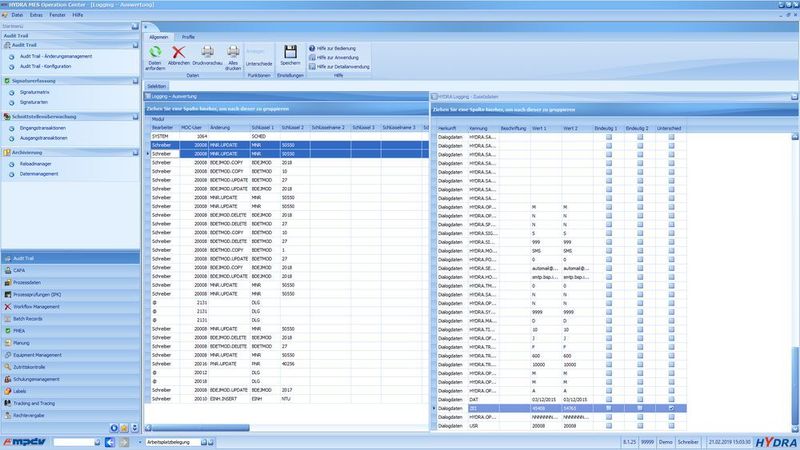Open Arbeitsplatzbelegung dropdown
This screenshot has height=450, width=800.
tap(204, 442)
